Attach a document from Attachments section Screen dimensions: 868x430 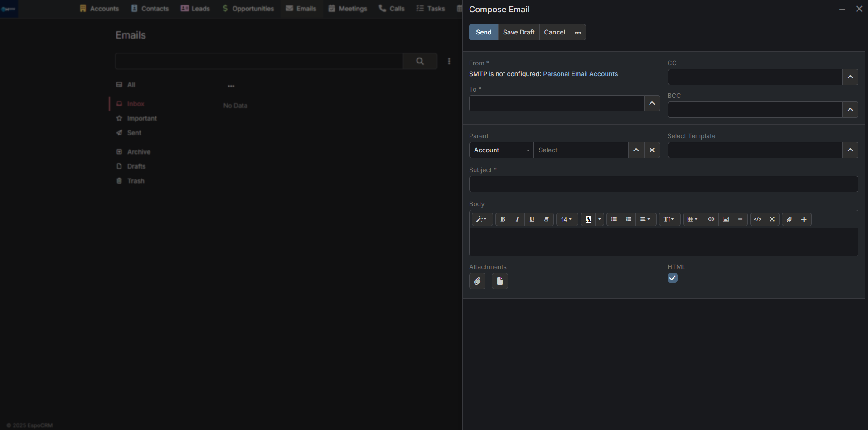[500, 281]
